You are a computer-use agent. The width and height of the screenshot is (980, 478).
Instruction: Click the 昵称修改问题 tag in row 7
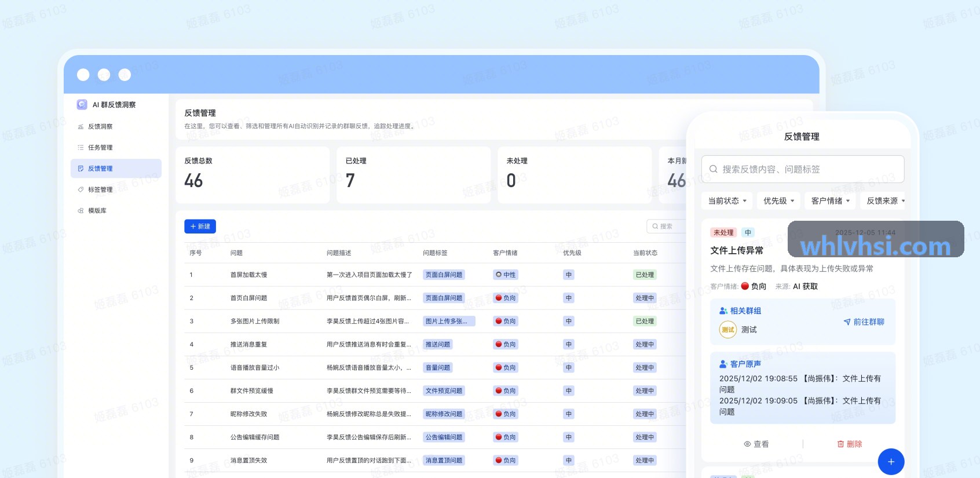444,414
